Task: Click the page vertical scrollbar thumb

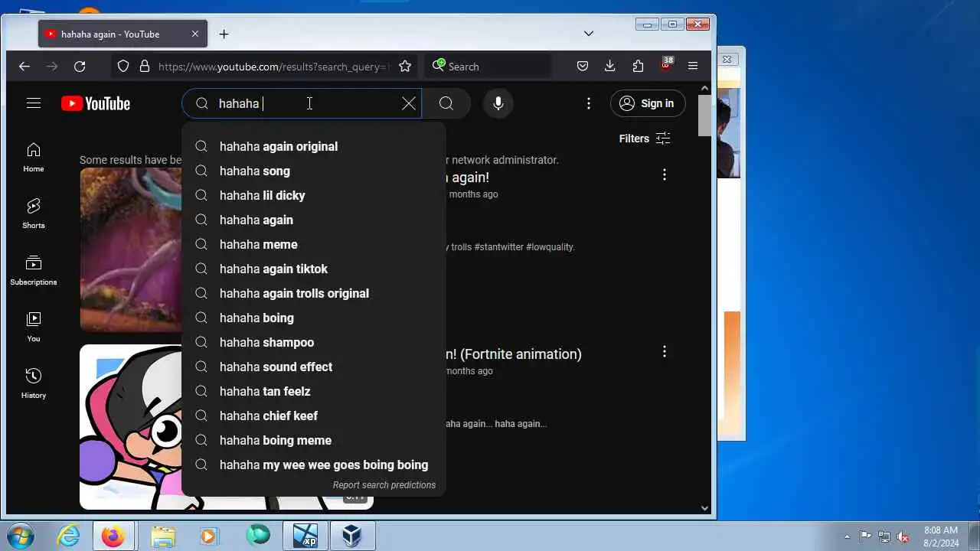Action: [x=705, y=115]
